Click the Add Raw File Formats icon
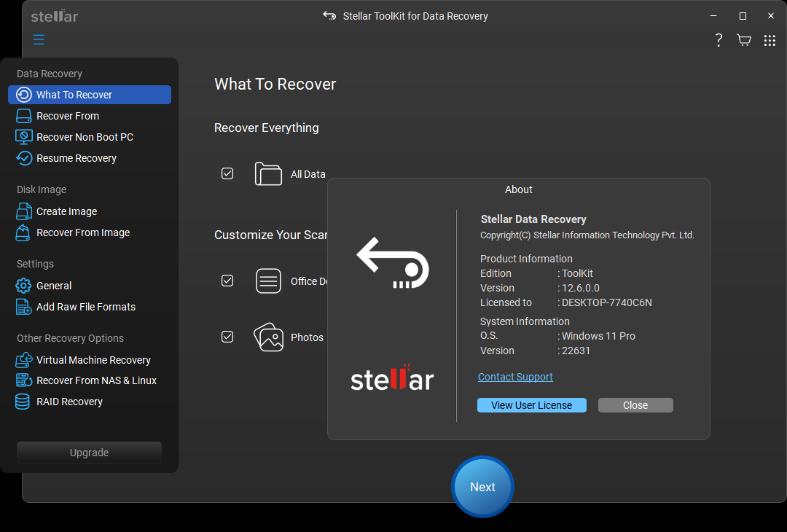 [23, 307]
